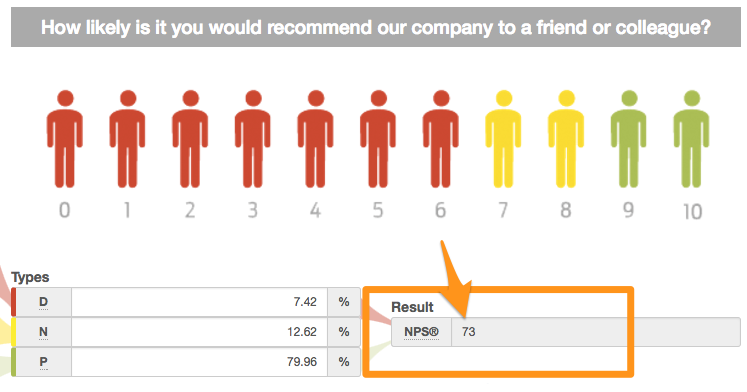Focus the P promoters percentage field

pos(200,362)
